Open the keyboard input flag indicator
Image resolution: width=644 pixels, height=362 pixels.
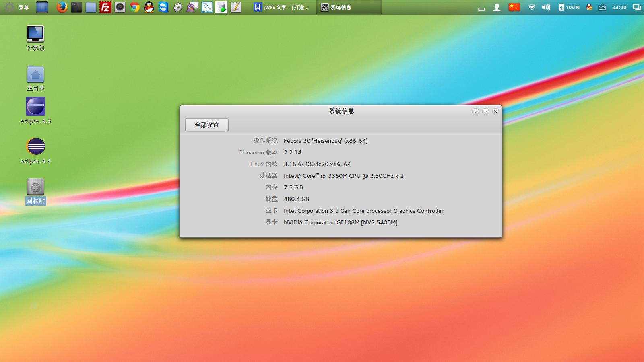coord(514,7)
